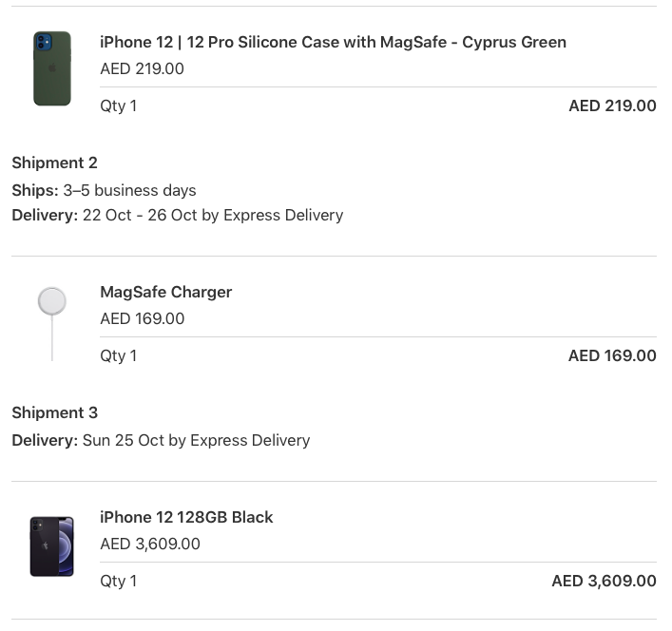The width and height of the screenshot is (672, 631).
Task: Click Qty 1 under the silicone case
Action: pyautogui.click(x=118, y=105)
